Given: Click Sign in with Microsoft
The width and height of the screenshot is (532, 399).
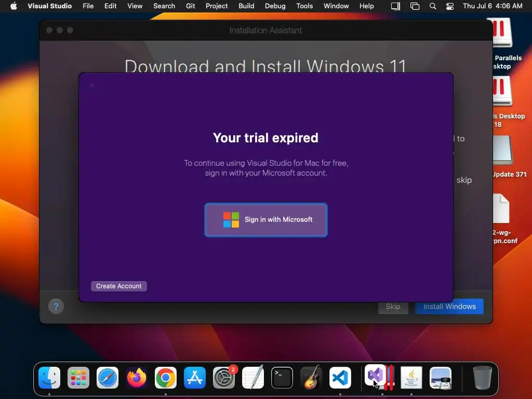Looking at the screenshot, I should pyautogui.click(x=266, y=220).
